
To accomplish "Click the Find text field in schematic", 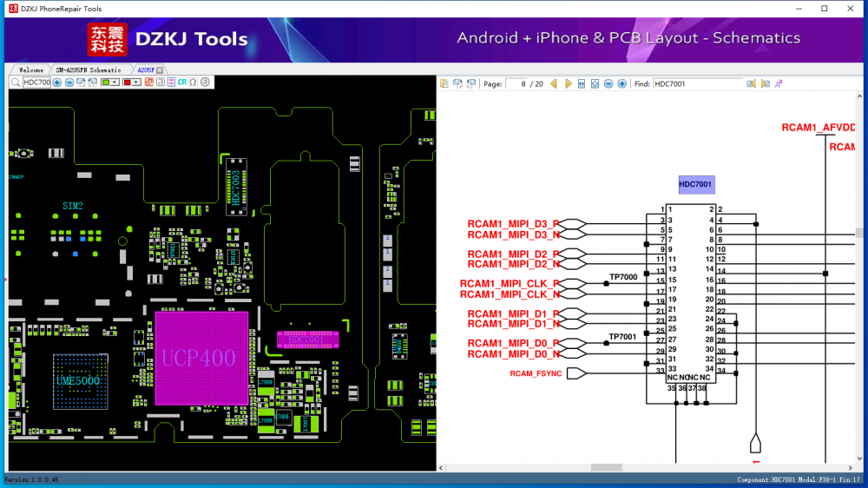I will point(696,84).
